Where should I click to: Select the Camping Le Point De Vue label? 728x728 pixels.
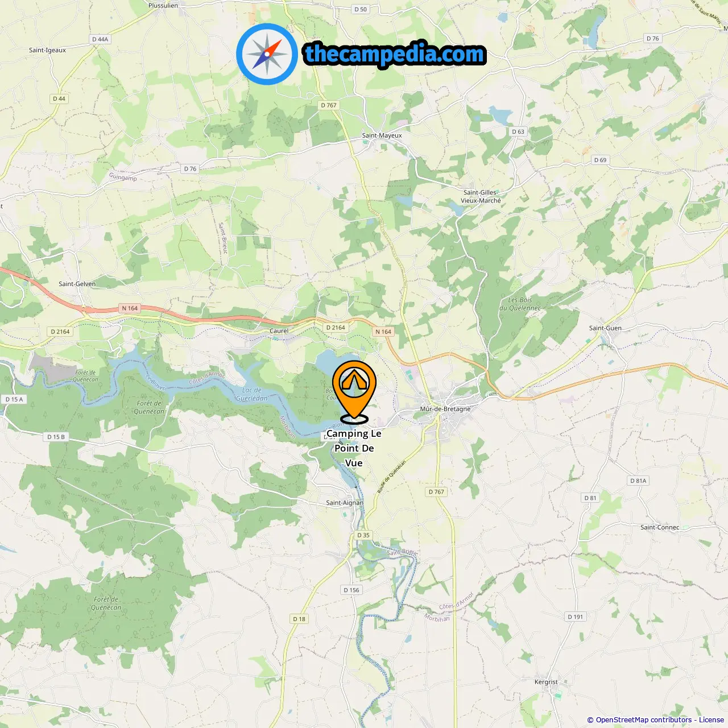pyautogui.click(x=354, y=448)
